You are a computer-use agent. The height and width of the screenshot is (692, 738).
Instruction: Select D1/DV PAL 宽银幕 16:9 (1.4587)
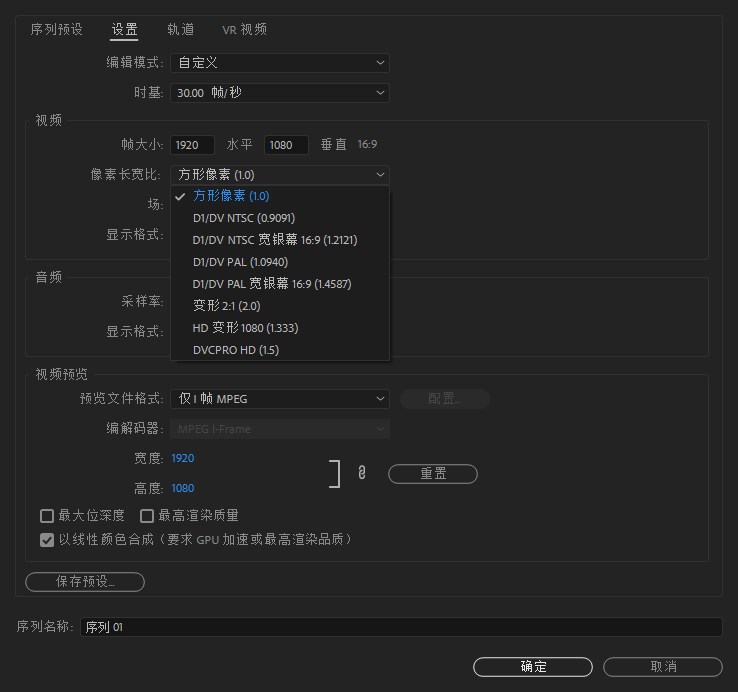tap(280, 284)
